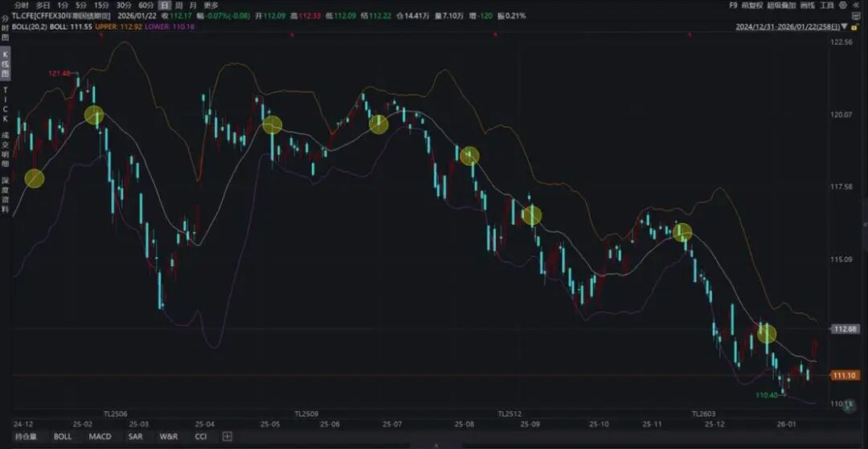Click the 25-12 date axis label
The image size is (868, 449).
pos(714,424)
